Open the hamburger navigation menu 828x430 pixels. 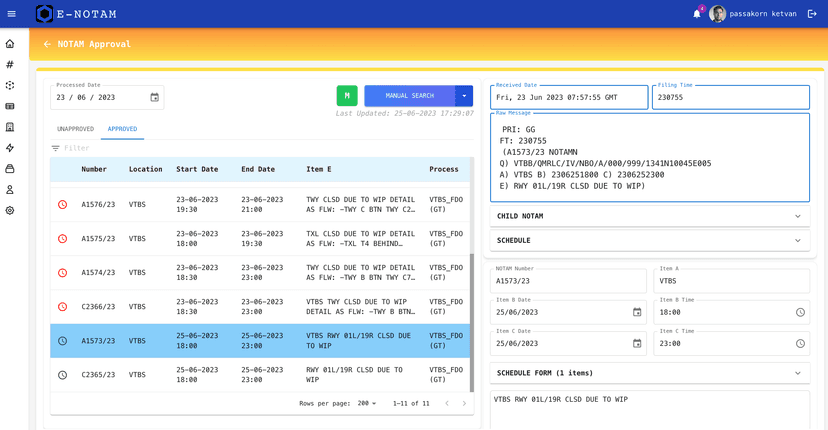(x=12, y=14)
